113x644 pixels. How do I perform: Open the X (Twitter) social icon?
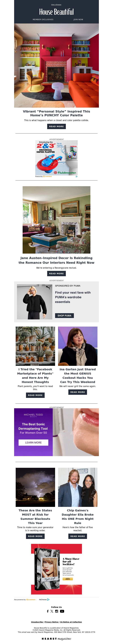52,611
